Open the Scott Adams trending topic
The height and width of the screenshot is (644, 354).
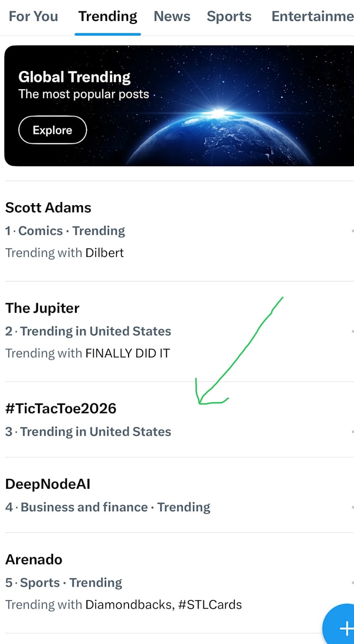tap(177, 231)
